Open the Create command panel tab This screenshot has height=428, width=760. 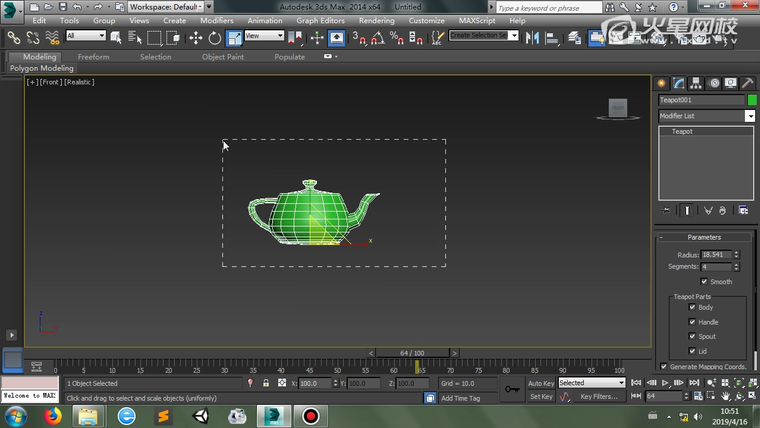click(x=662, y=83)
